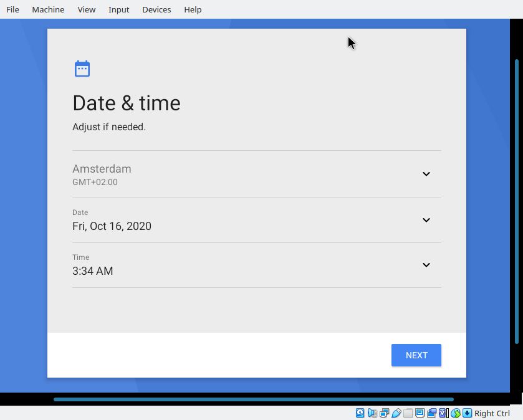
Task: Click the NEXT button
Action: pyautogui.click(x=416, y=355)
